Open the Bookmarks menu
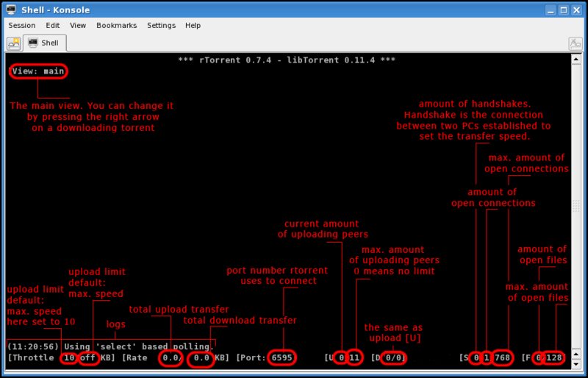This screenshot has height=378, width=588. (117, 26)
